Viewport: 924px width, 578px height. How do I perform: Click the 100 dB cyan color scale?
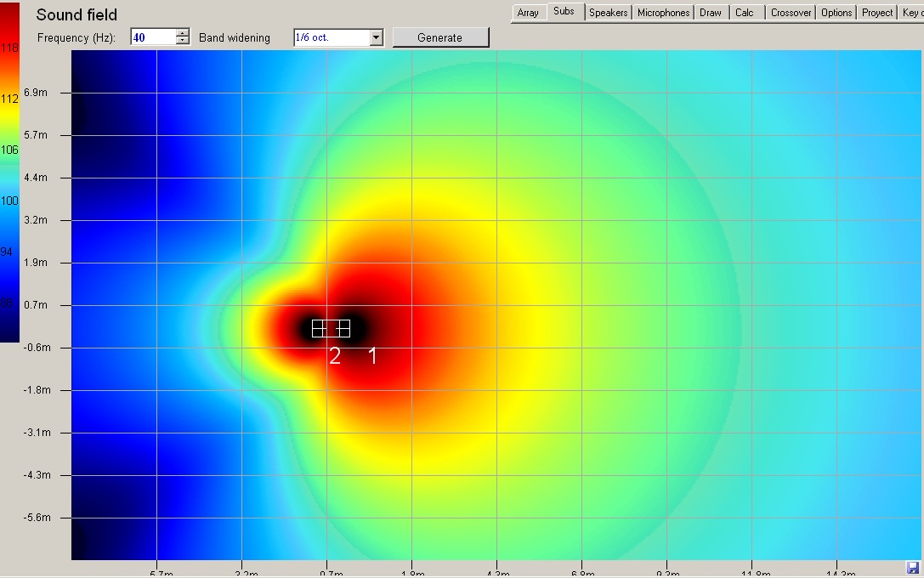pyautogui.click(x=9, y=201)
